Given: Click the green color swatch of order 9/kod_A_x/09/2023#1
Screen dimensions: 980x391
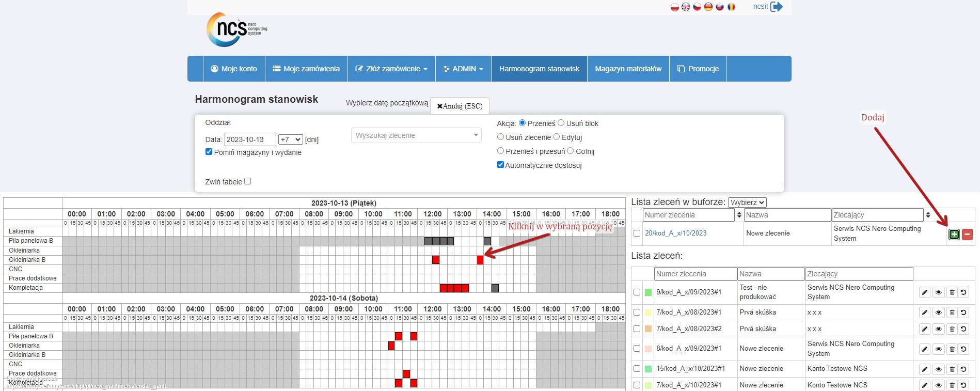Looking at the screenshot, I should coord(648,292).
